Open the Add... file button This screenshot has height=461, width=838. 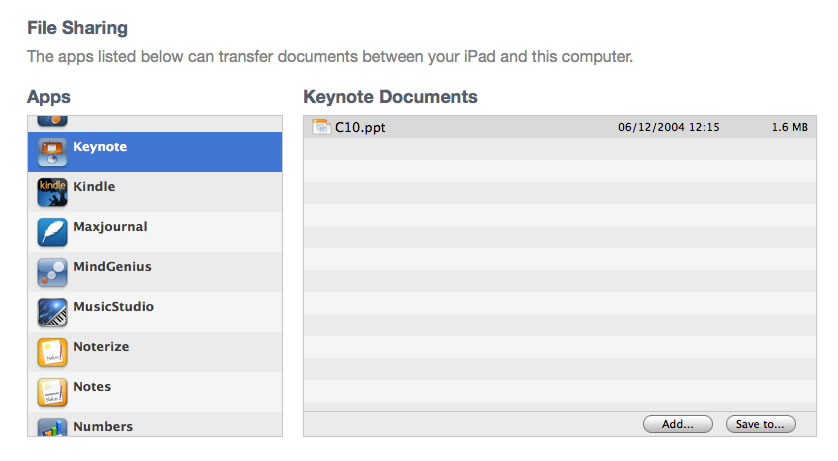[x=678, y=424]
